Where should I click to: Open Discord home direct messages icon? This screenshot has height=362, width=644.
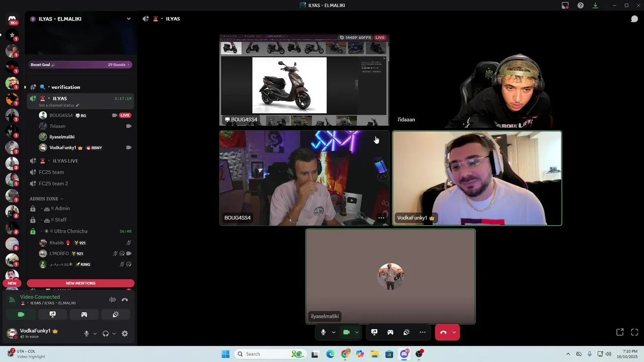pyautogui.click(x=12, y=19)
